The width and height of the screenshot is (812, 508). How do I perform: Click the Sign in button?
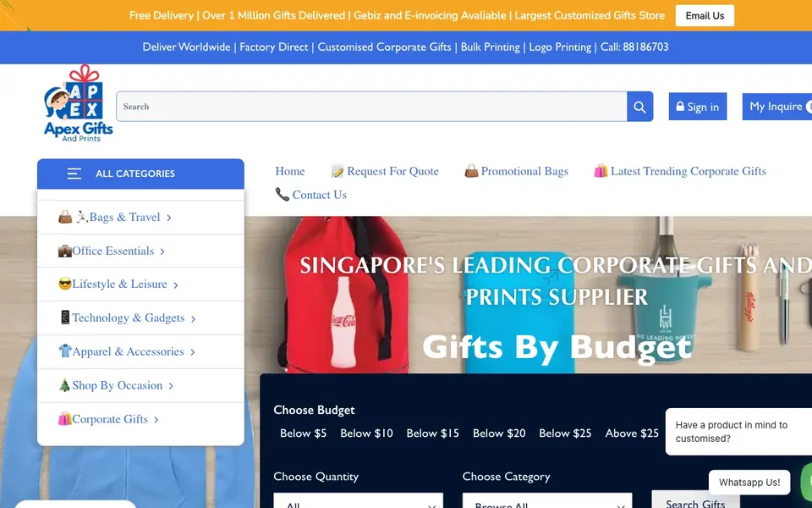(698, 107)
